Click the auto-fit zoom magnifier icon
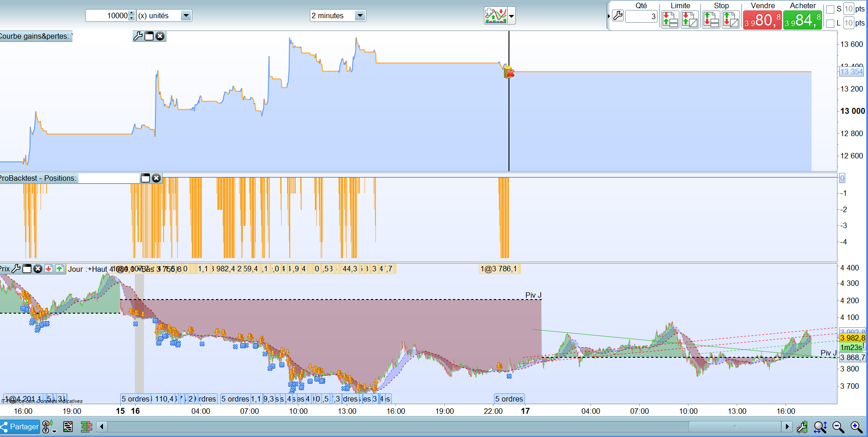868x437 pixels. (x=820, y=427)
